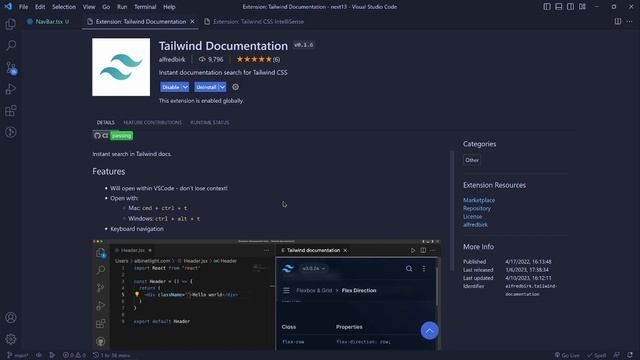Open the File menu

(x=23, y=7)
